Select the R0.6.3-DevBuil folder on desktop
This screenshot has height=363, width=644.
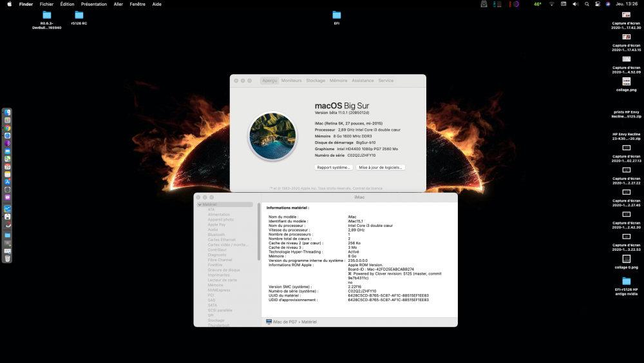point(47,20)
